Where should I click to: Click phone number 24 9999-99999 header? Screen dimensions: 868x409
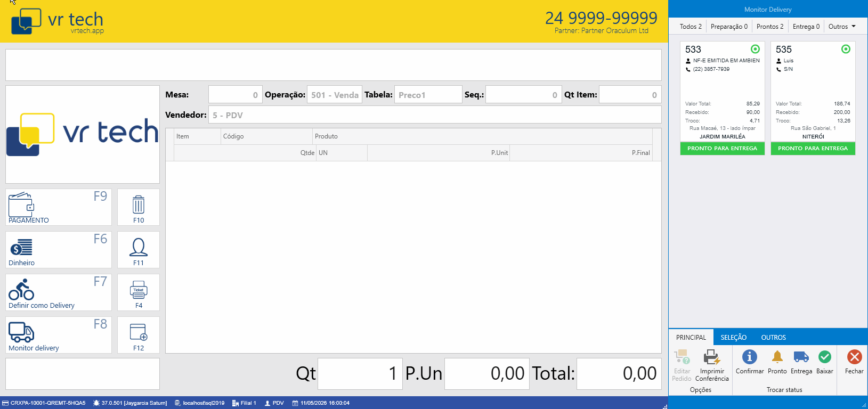click(601, 18)
